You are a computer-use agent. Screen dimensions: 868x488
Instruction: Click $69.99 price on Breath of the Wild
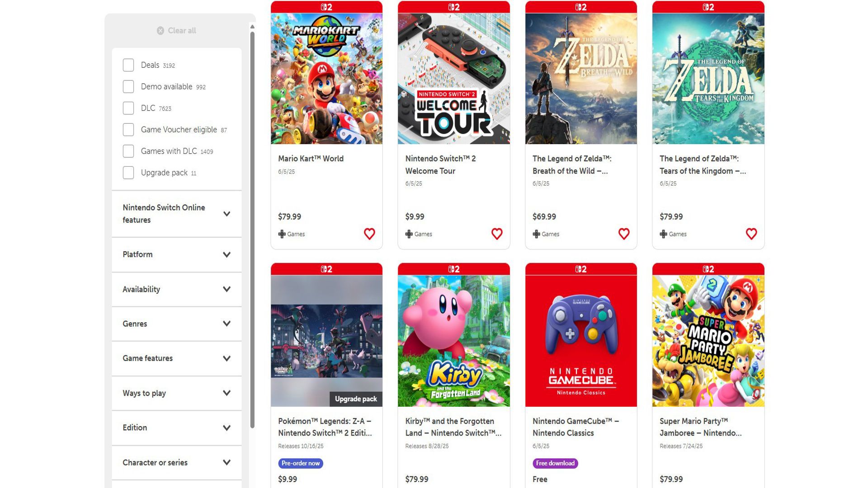pyautogui.click(x=544, y=216)
